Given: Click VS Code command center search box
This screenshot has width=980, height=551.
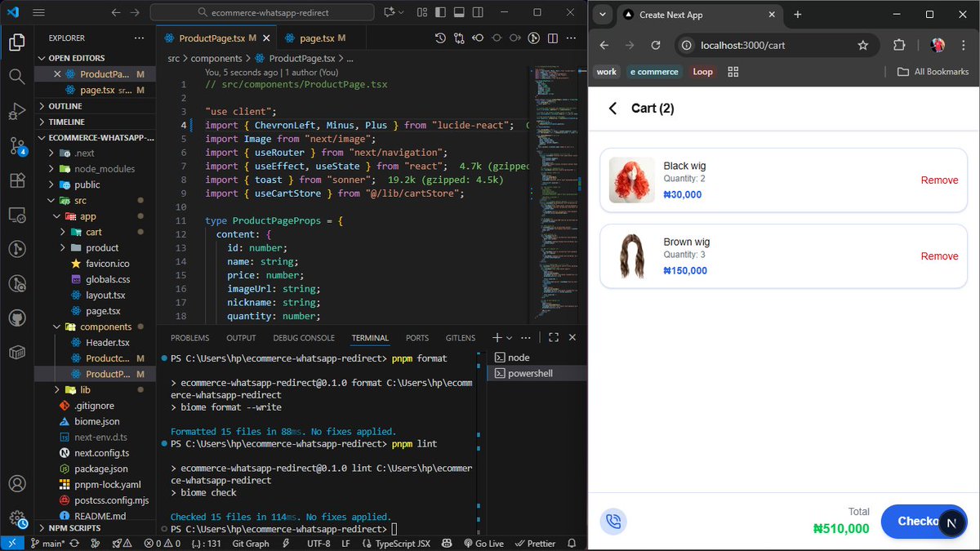Looking at the screenshot, I should point(262,12).
